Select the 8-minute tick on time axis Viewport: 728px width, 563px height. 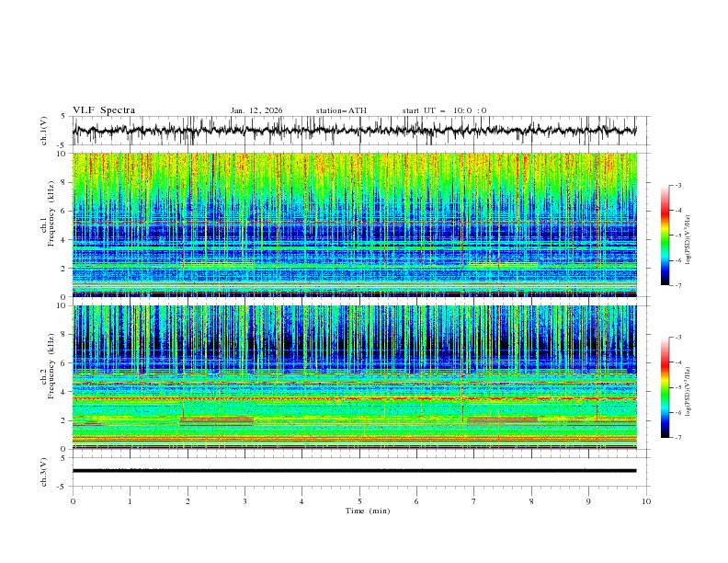click(531, 501)
